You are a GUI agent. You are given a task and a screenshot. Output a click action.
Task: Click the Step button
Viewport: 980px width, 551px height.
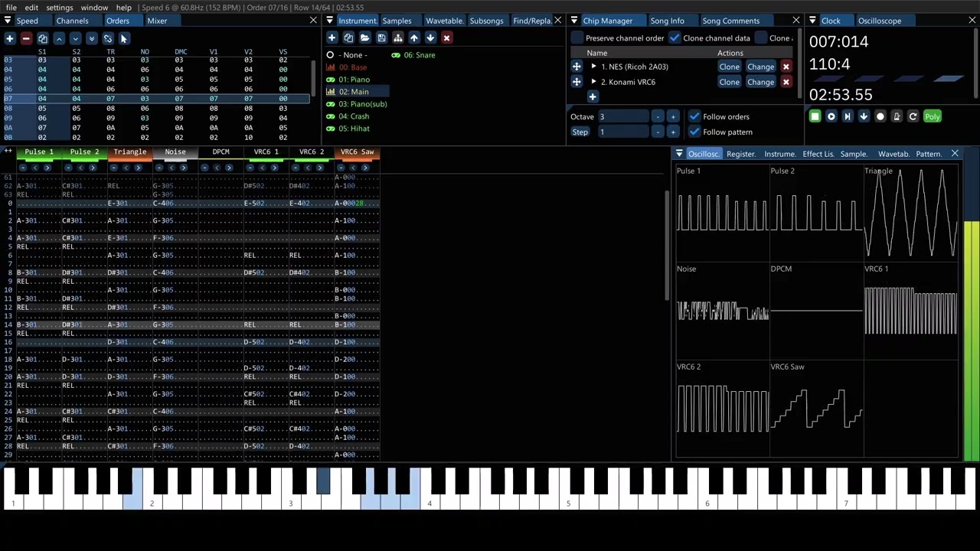tap(580, 132)
